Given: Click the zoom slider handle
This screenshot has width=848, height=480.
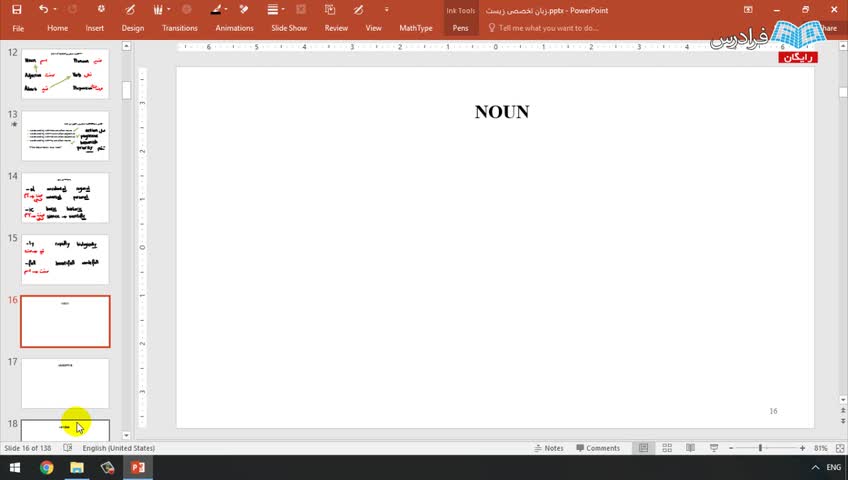Looking at the screenshot, I should click(760, 448).
